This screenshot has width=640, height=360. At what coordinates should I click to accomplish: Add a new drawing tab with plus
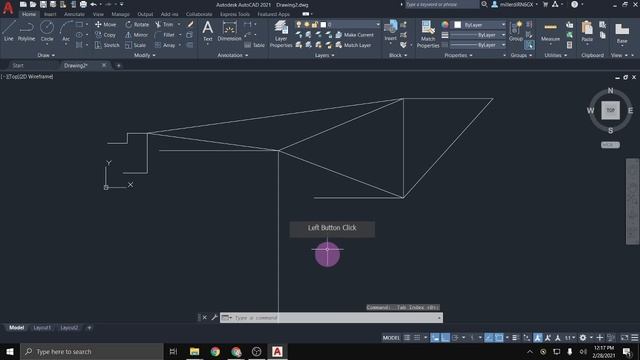coord(118,65)
